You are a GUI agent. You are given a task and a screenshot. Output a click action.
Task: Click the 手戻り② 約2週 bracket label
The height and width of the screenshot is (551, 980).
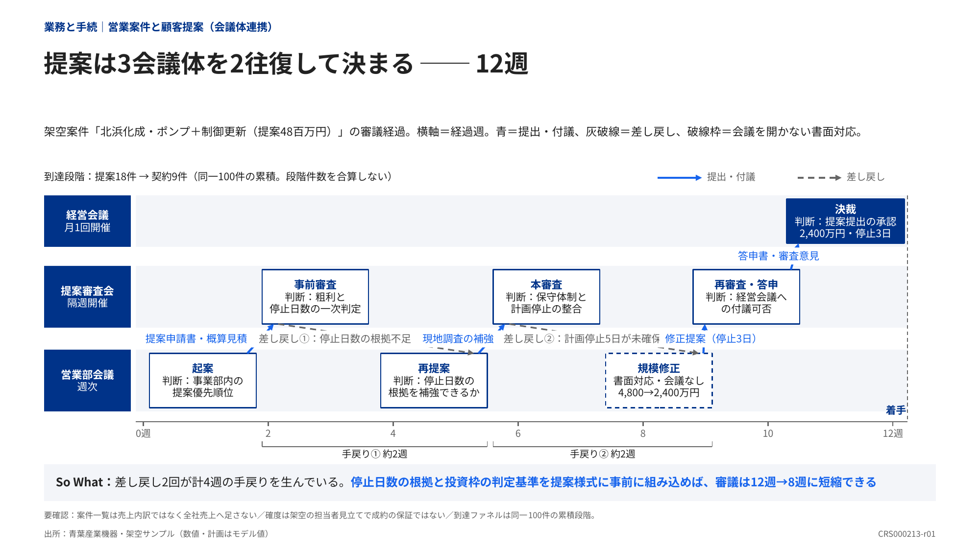tap(603, 454)
